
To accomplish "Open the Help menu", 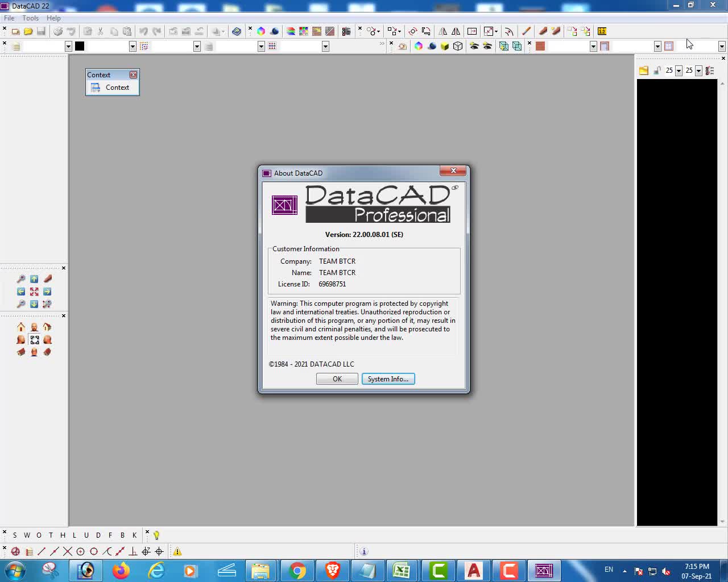I will [x=53, y=18].
